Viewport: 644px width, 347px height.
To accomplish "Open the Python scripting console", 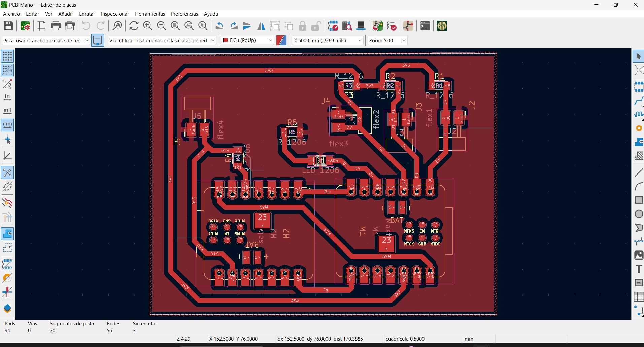I will click(x=425, y=26).
